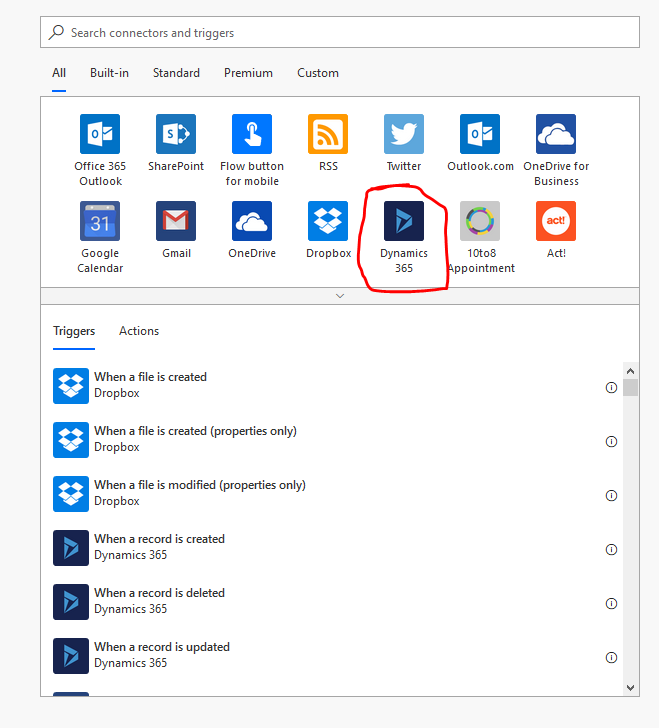Select the Act! connector icon
The image size is (659, 728).
556,221
